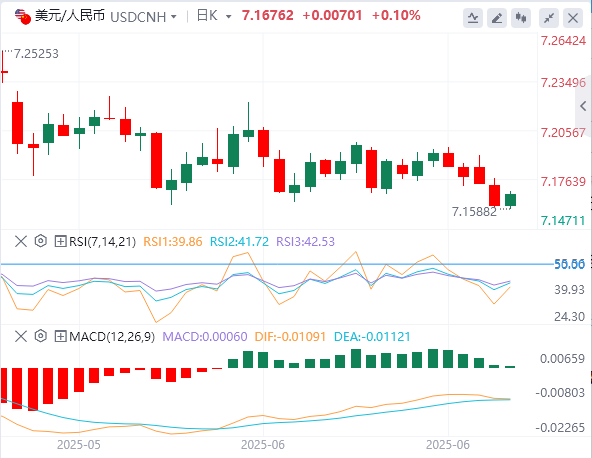592x458 pixels.
Task: Remove the MACD indicator panel
Action: pos(21,336)
